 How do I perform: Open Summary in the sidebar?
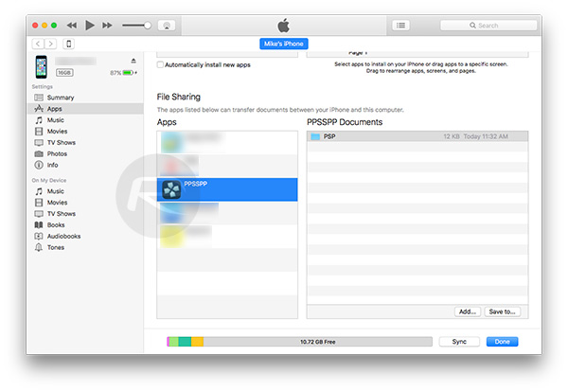click(60, 98)
